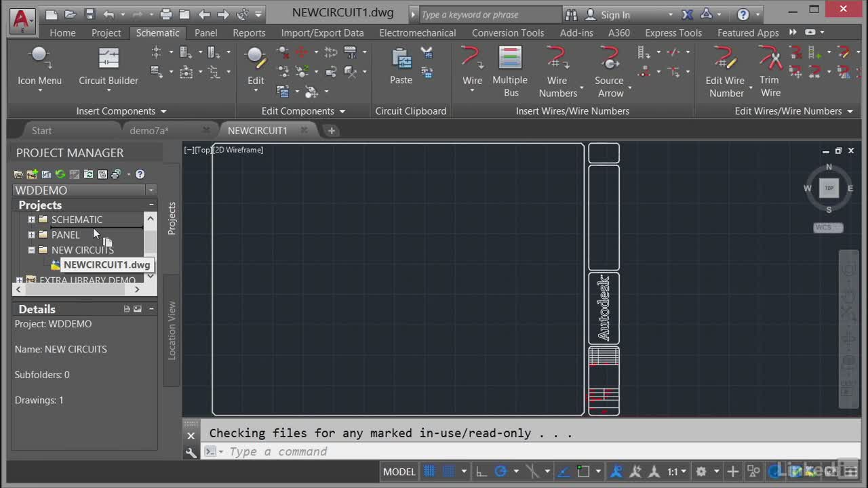Click the Projects side tab
868x488 pixels.
point(172,218)
